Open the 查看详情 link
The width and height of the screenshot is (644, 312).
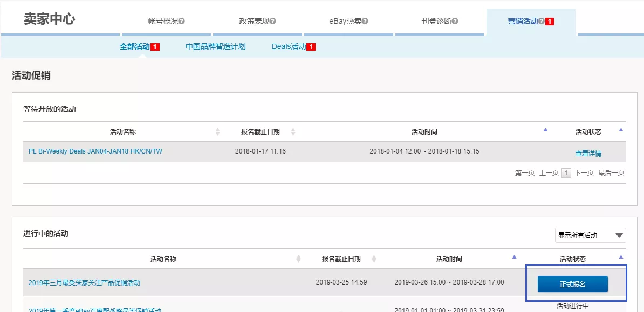(x=588, y=153)
